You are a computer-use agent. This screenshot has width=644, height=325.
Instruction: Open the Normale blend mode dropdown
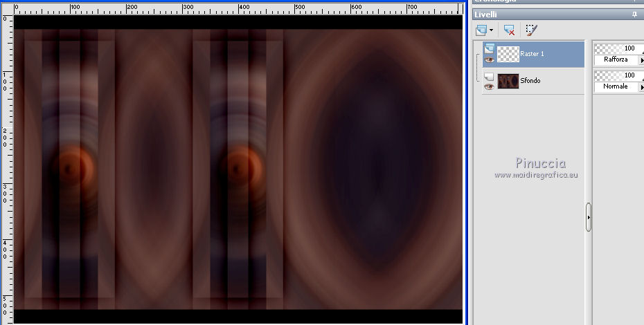641,87
